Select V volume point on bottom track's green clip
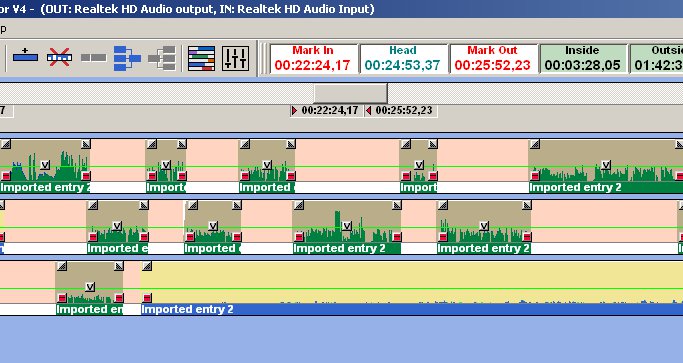This screenshot has height=363, width=683. click(x=90, y=287)
